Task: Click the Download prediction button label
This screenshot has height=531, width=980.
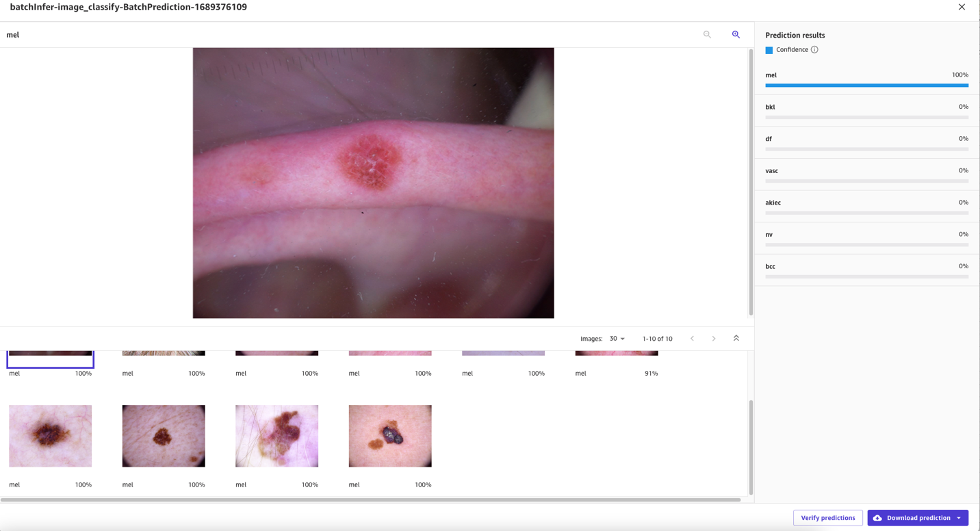Action: pyautogui.click(x=918, y=518)
